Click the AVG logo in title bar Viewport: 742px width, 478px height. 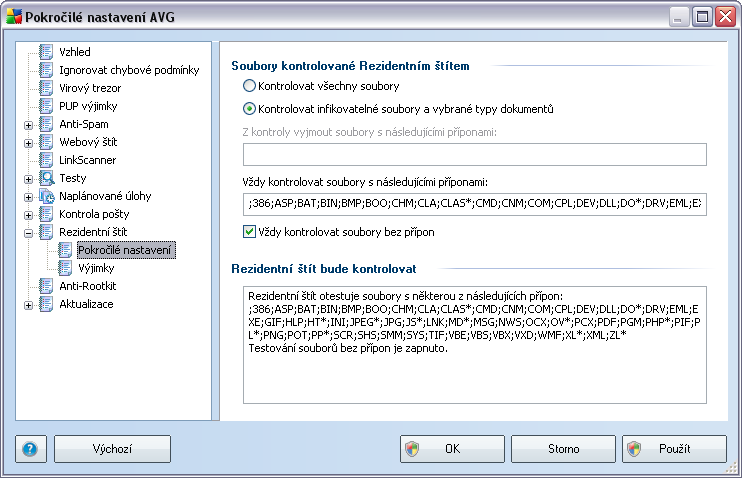14,17
